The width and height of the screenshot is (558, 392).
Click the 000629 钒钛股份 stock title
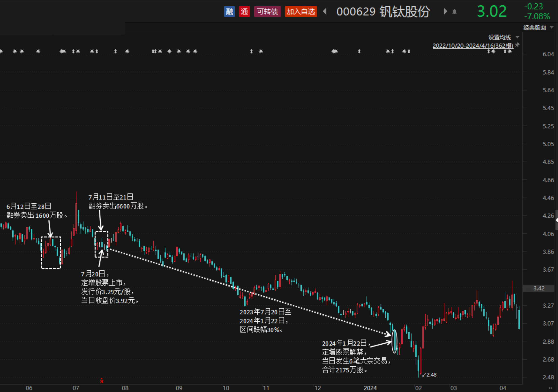click(383, 11)
